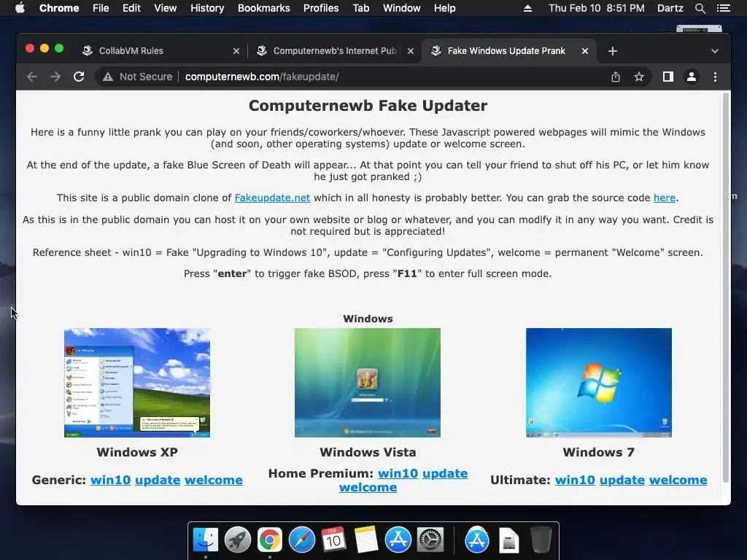Image resolution: width=747 pixels, height=560 pixels.
Task: Open Notes icon in the Dock
Action: point(366,540)
